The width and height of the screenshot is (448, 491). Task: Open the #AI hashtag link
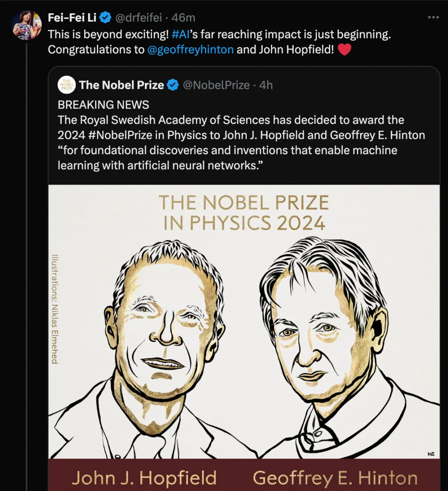pos(181,34)
